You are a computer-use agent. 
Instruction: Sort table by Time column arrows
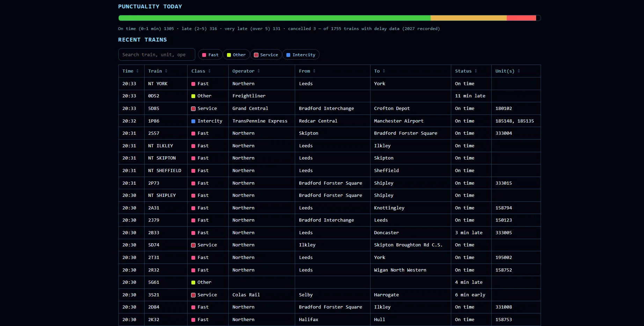[138, 71]
